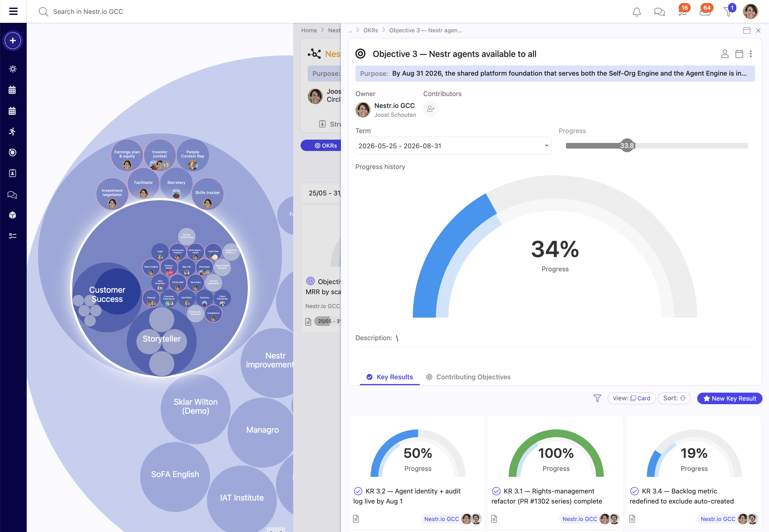Click the OKRs breadcrumb link
This screenshot has height=532, width=769.
coord(371,30)
